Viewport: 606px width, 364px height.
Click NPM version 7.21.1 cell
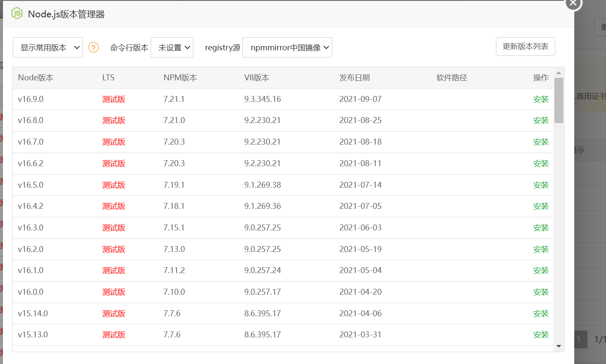(174, 99)
